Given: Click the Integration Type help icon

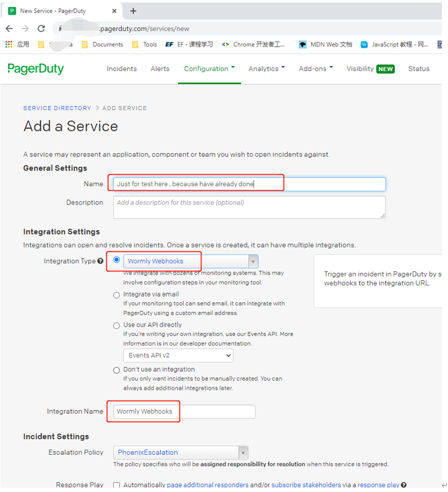Looking at the screenshot, I should (x=101, y=261).
